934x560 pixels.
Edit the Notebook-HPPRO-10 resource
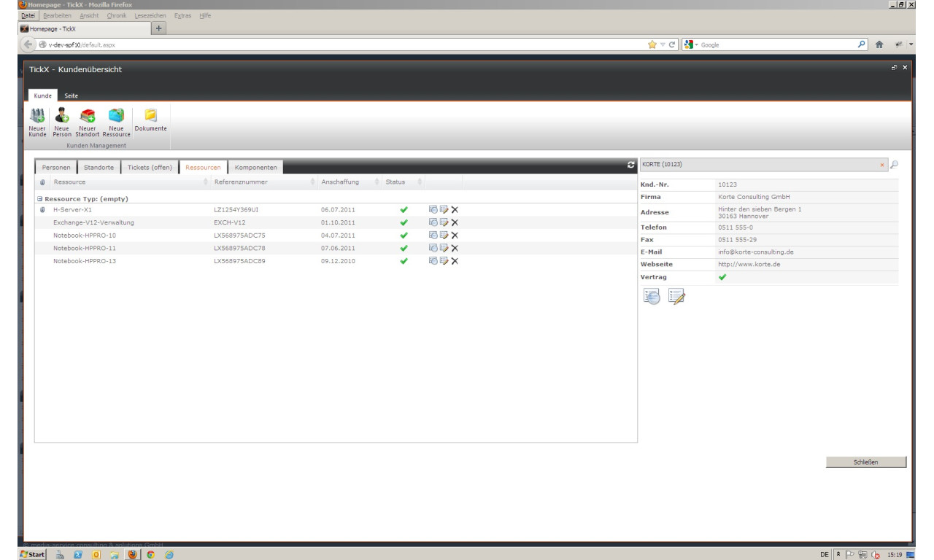444,235
